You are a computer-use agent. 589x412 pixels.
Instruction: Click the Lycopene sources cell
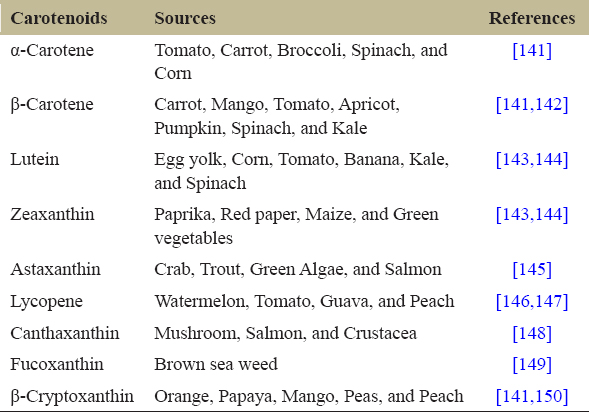(304, 301)
